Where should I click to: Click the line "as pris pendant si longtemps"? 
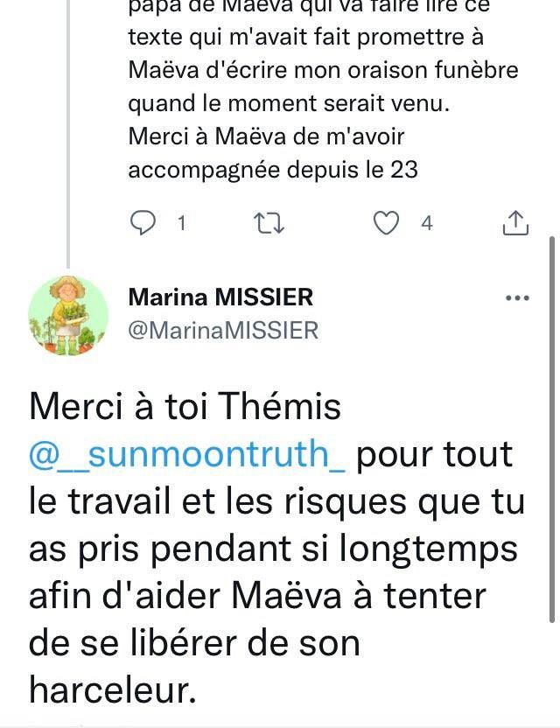273,549
